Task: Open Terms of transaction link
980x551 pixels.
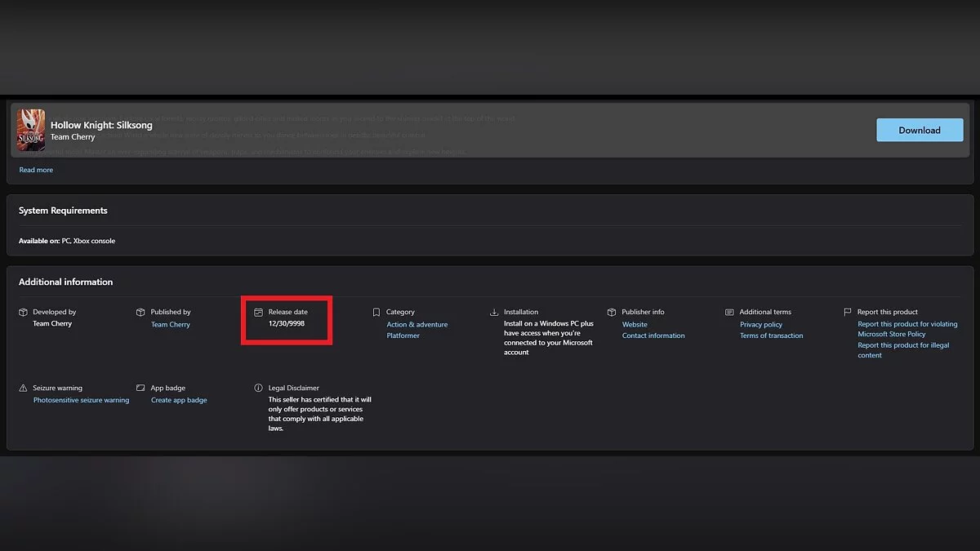Action: 771,335
